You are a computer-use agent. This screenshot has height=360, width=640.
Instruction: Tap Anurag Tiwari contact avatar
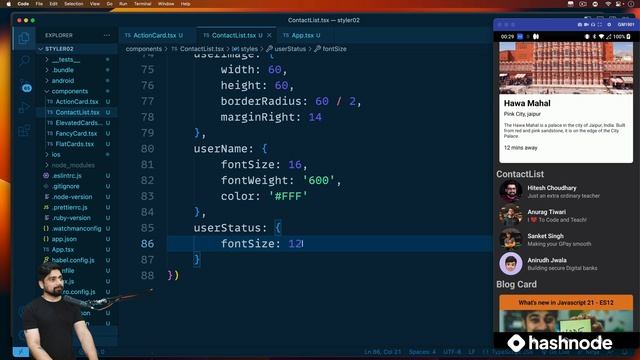[510, 216]
